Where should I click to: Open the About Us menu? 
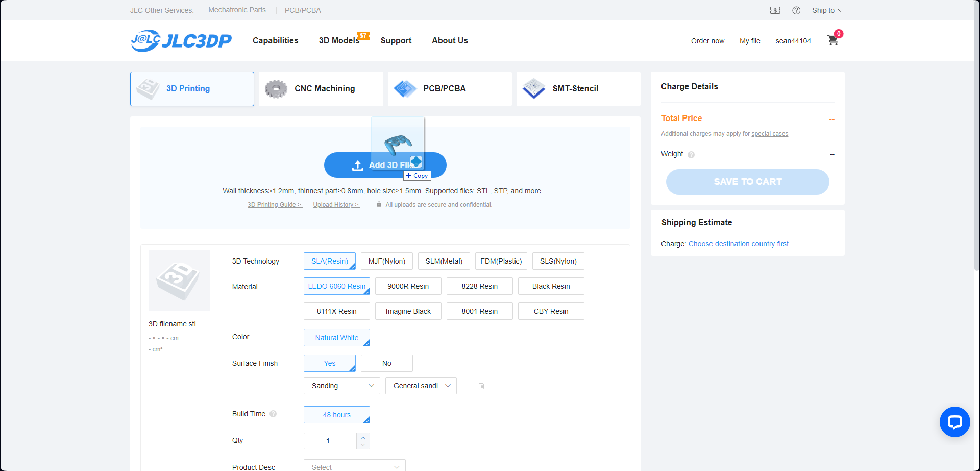[x=450, y=40]
